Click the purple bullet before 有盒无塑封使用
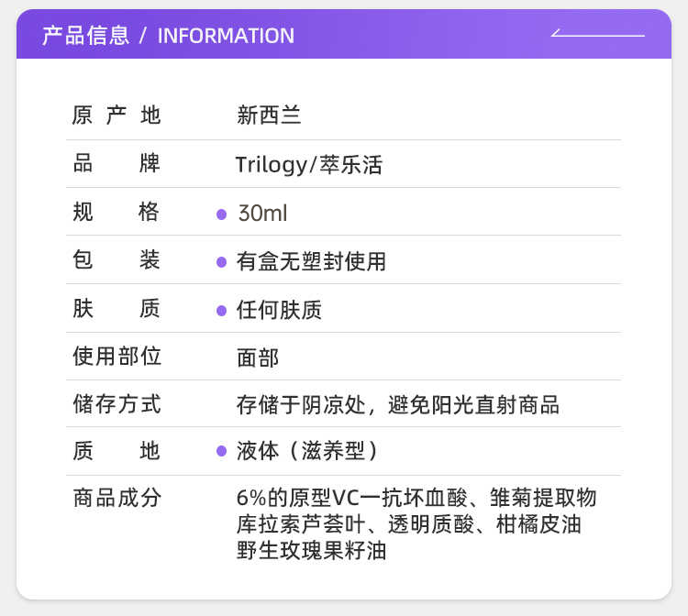This screenshot has width=688, height=616. (x=221, y=262)
